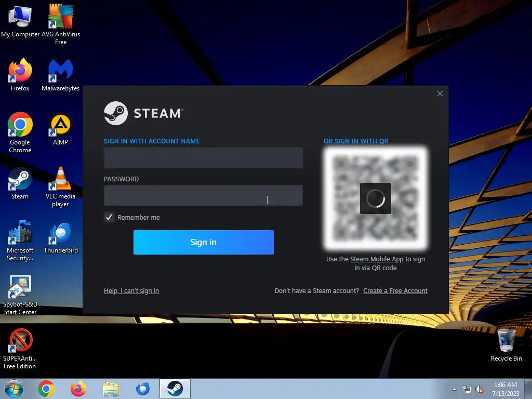Viewport: 532px width, 399px height.
Task: Select Steam desktop shortcut
Action: 20,183
